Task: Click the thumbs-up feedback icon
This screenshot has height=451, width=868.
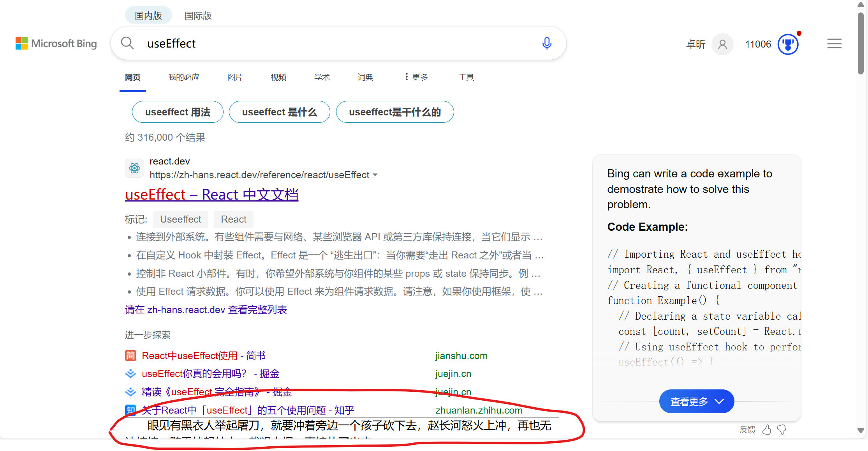Action: pyautogui.click(x=767, y=430)
